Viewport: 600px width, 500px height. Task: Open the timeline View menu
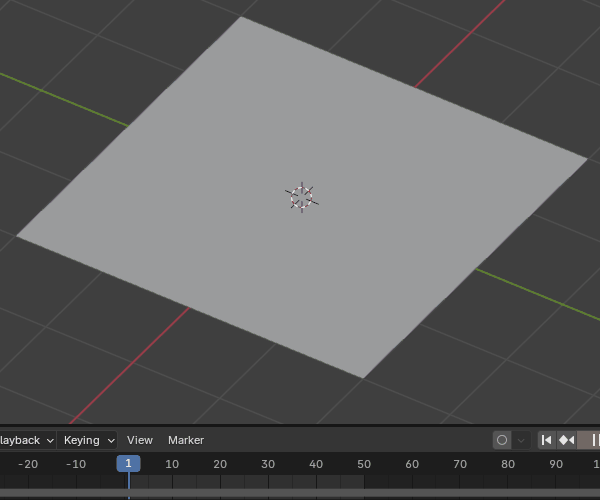coord(140,440)
